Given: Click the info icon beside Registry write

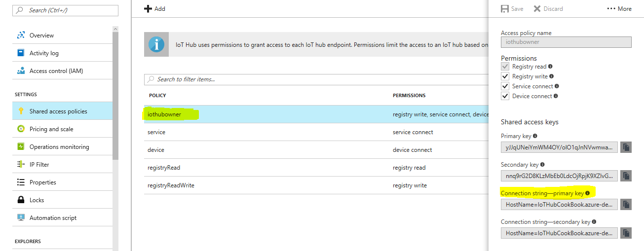Looking at the screenshot, I should pos(551,76).
